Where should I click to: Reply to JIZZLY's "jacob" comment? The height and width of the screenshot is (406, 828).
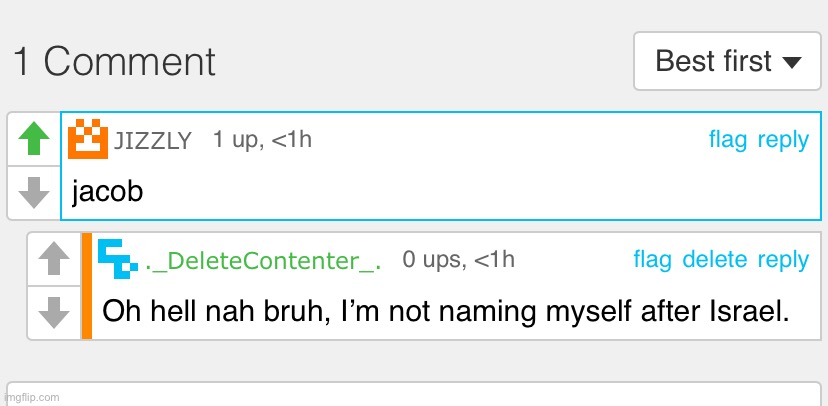[783, 141]
